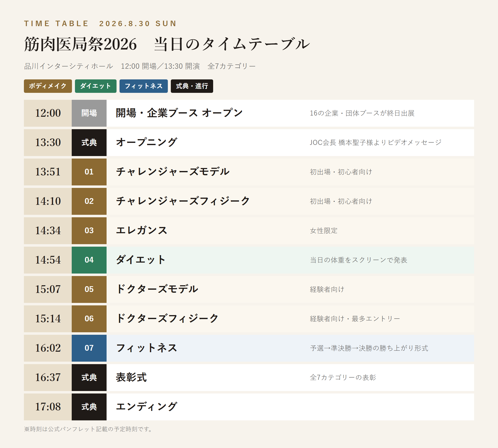Select the 01 category number badge
This screenshot has width=498, height=448.
[89, 172]
